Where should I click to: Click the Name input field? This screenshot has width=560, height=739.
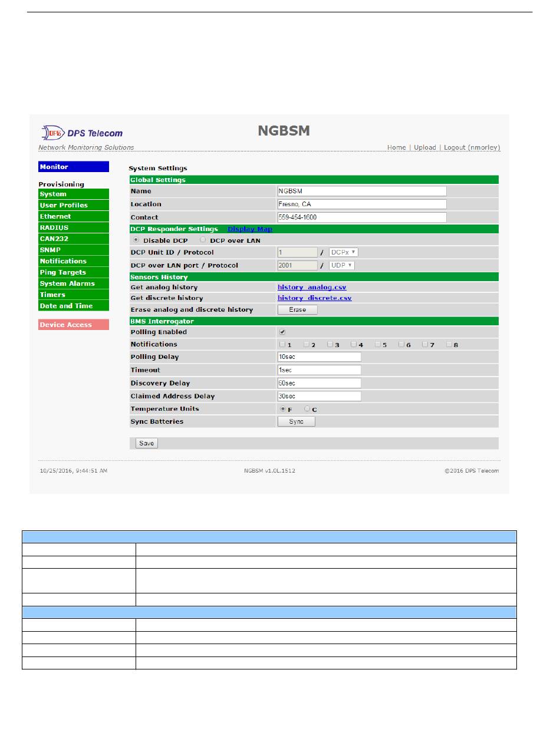pyautogui.click(x=362, y=191)
